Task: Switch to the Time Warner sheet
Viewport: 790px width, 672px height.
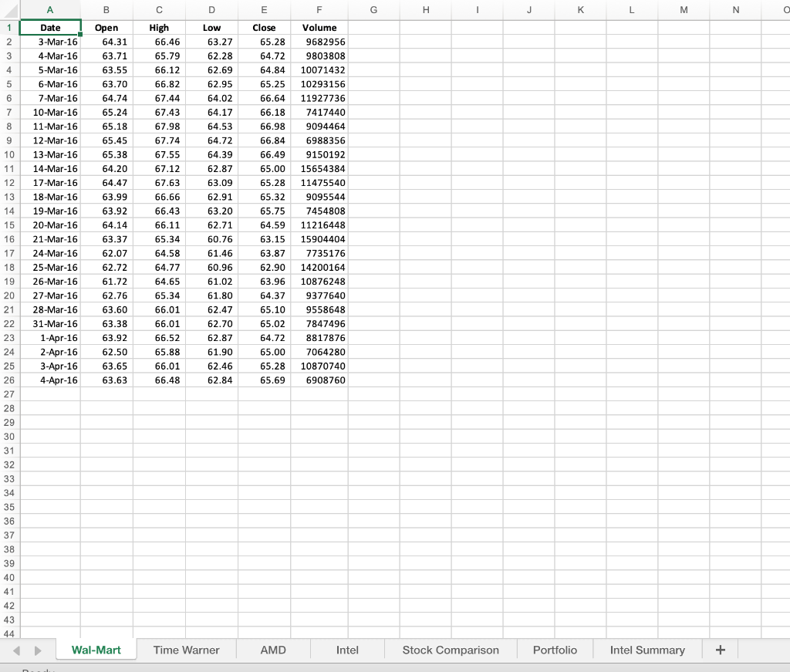Action: [186, 650]
